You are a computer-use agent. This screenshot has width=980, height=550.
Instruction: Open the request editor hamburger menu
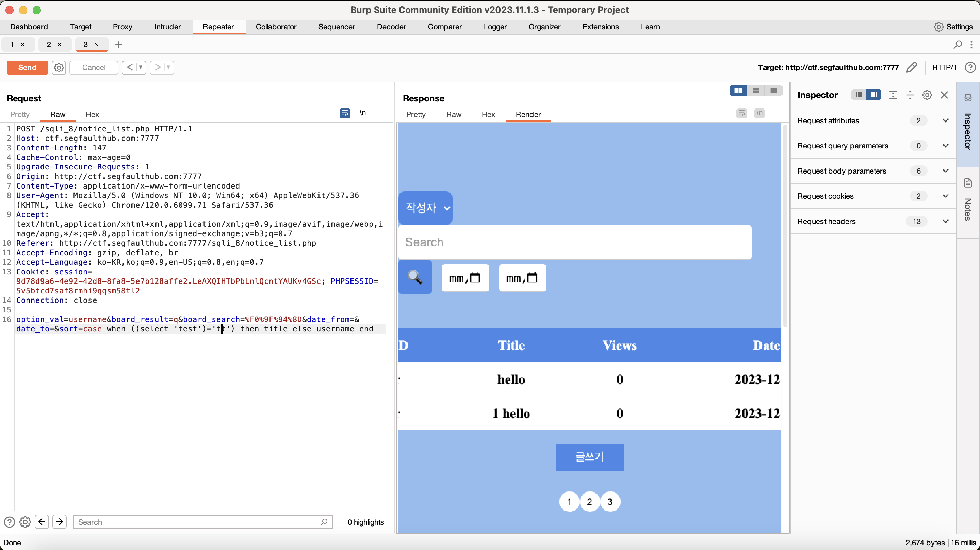[380, 113]
